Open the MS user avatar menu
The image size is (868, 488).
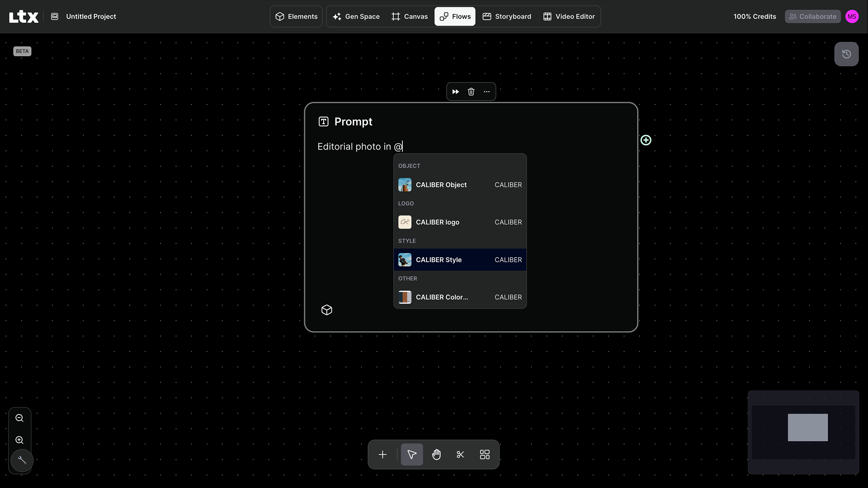(852, 16)
